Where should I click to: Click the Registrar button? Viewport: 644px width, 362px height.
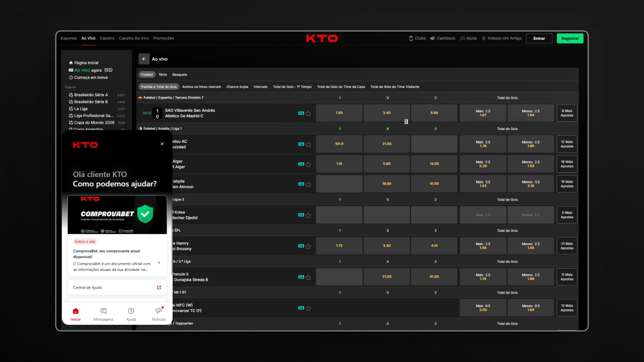570,39
